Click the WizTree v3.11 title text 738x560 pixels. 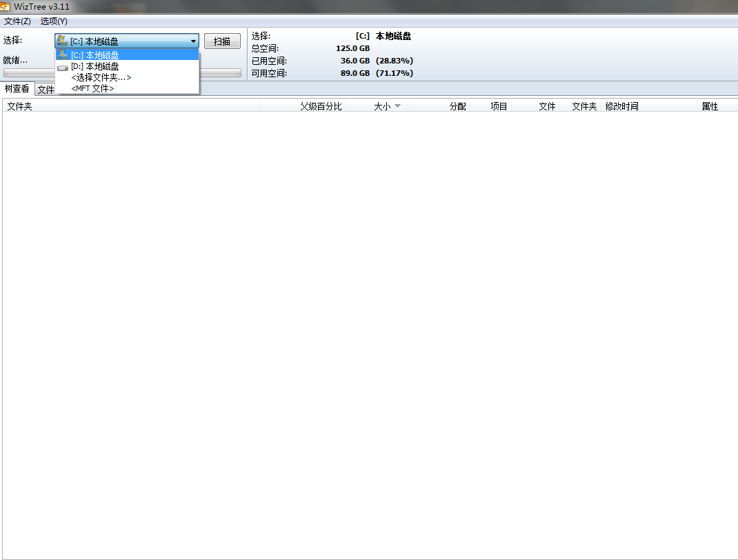click(x=41, y=7)
